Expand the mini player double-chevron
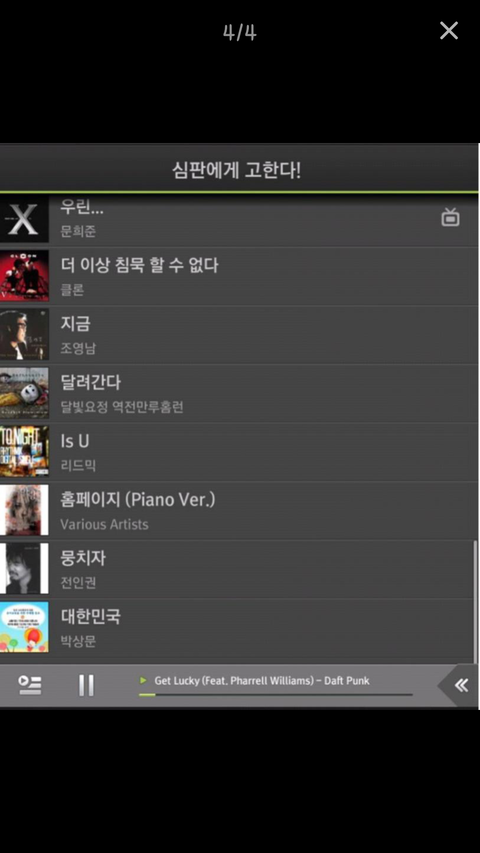Screen dimensions: 480x853 point(460,685)
